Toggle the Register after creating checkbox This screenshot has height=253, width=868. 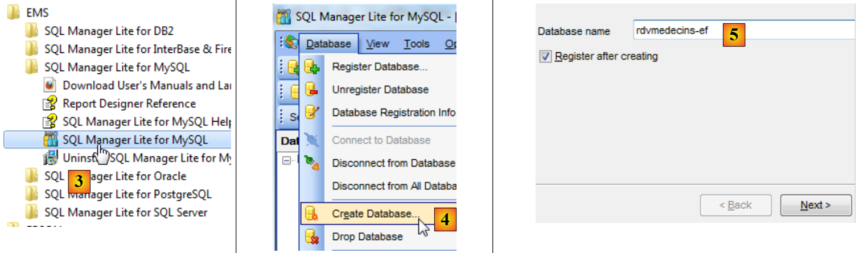coord(545,56)
